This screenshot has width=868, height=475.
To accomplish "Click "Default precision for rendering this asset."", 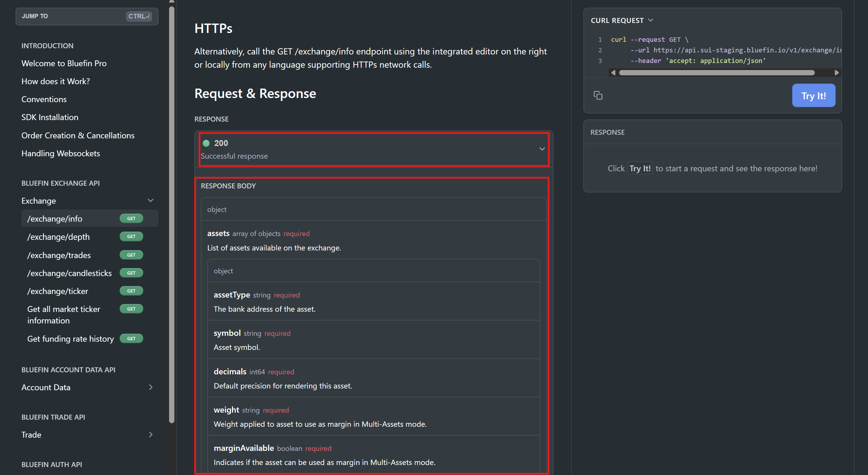I will coord(283,386).
